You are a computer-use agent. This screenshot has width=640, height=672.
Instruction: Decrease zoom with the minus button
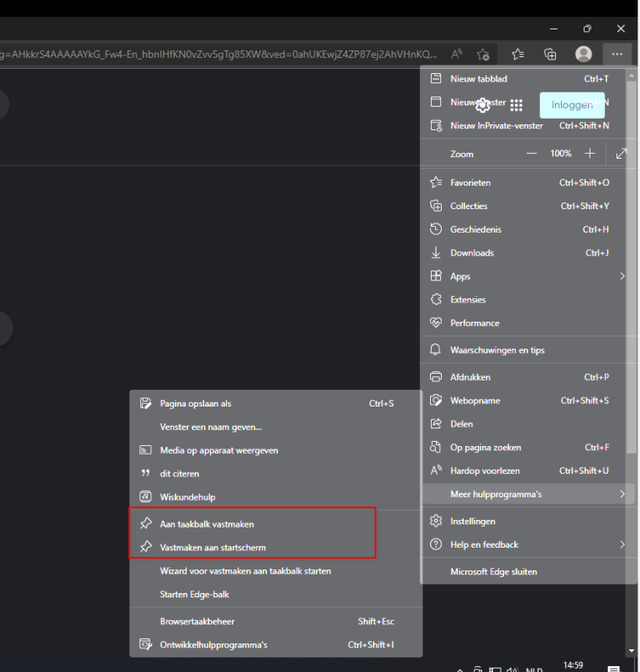click(531, 154)
